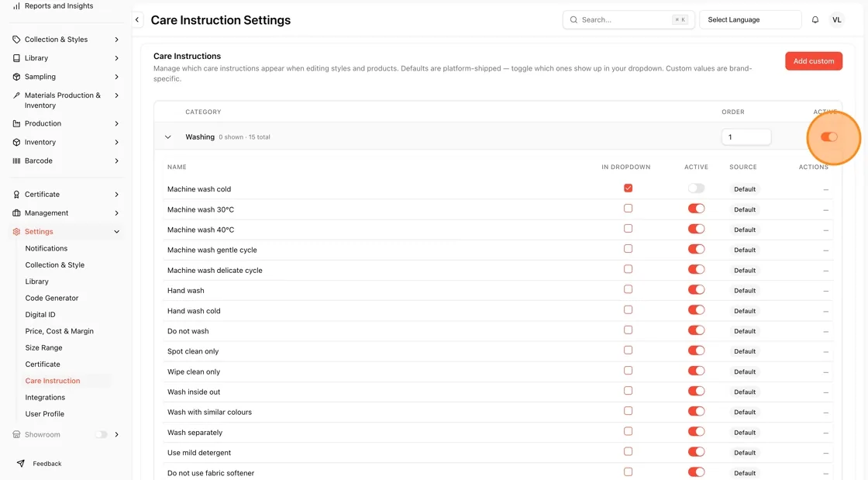This screenshot has height=480, width=868.
Task: Select Care Instruction in settings submenu
Action: click(x=53, y=381)
